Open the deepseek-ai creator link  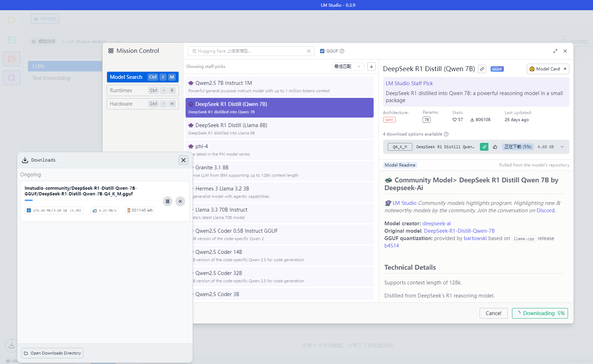[x=437, y=224]
